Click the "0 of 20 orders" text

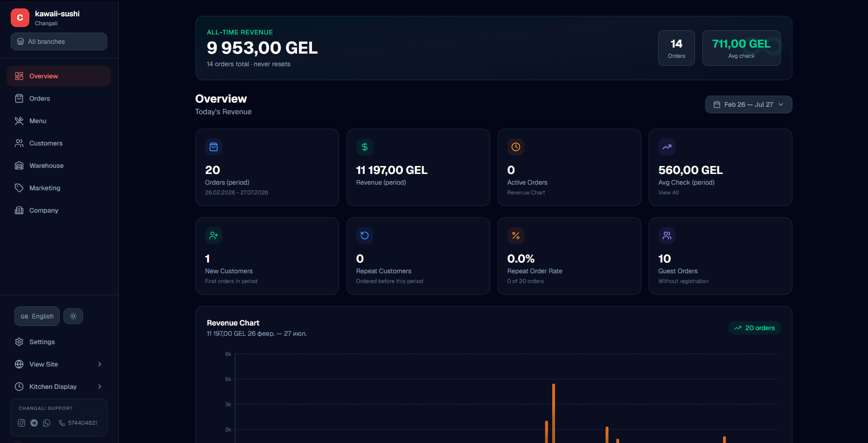(x=526, y=281)
